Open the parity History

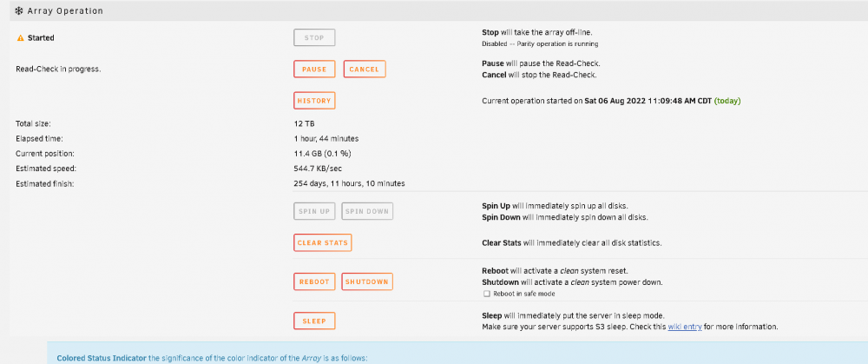[x=314, y=101]
